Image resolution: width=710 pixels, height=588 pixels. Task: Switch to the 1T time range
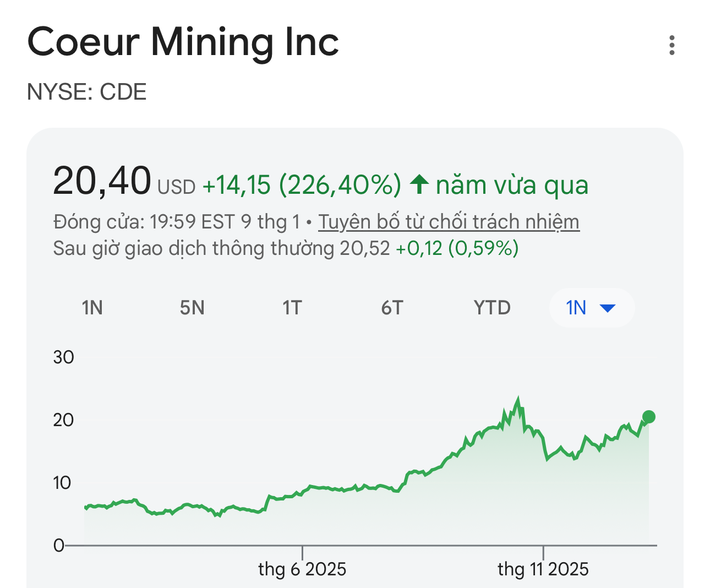coord(292,308)
